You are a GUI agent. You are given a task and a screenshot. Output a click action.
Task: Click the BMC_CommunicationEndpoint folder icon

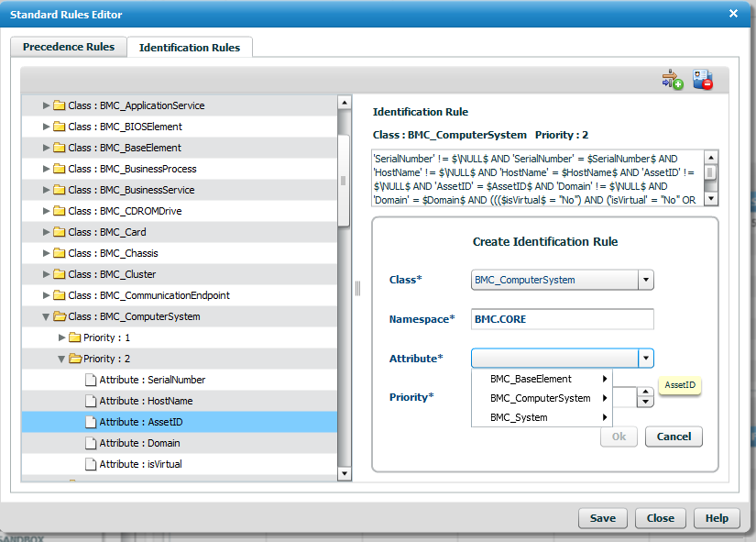(x=60, y=295)
